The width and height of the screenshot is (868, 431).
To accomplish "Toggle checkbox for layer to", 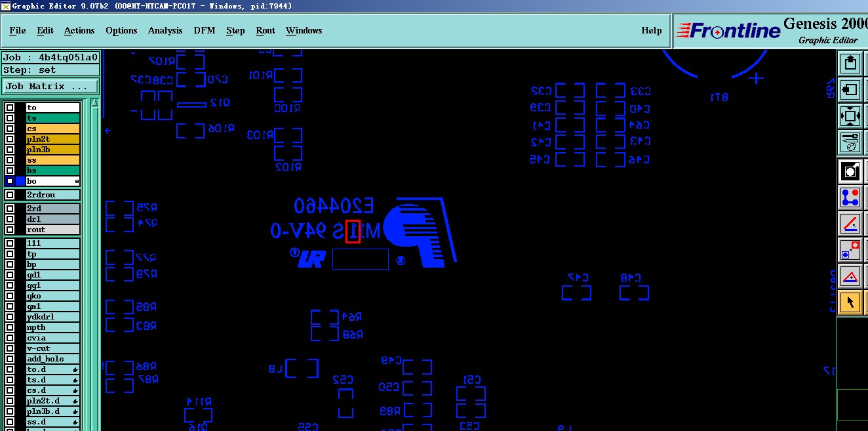I will point(10,108).
